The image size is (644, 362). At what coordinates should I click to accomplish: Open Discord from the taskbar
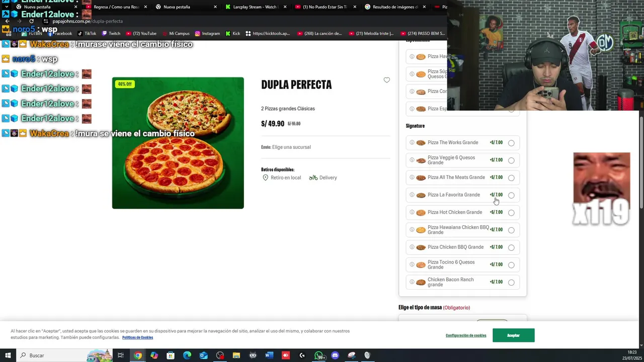click(335, 355)
